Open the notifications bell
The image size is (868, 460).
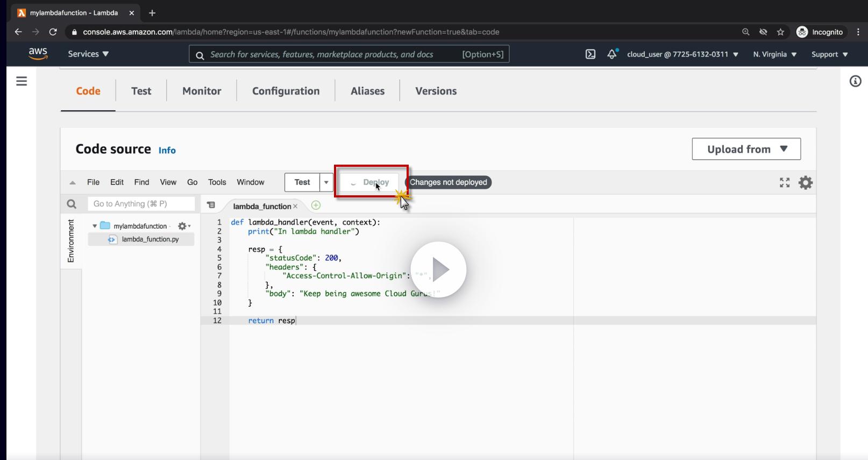[x=611, y=54]
